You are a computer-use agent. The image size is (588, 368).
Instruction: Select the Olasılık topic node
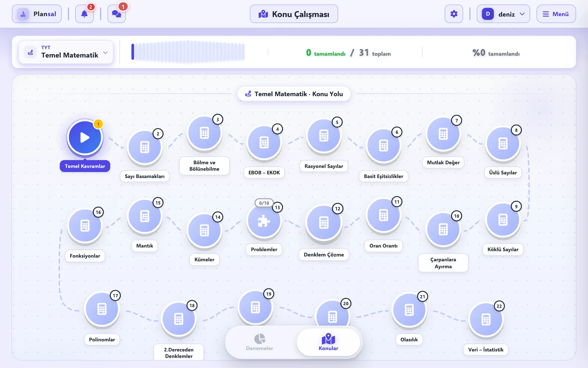coord(409,310)
